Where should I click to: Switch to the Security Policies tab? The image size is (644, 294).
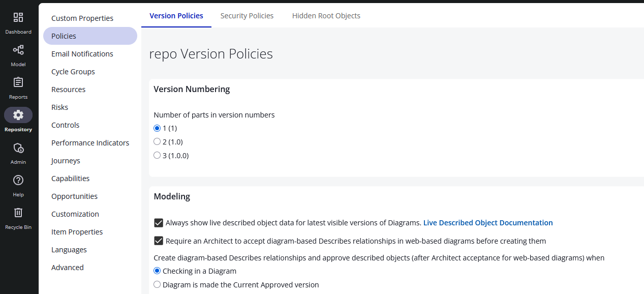(x=247, y=16)
